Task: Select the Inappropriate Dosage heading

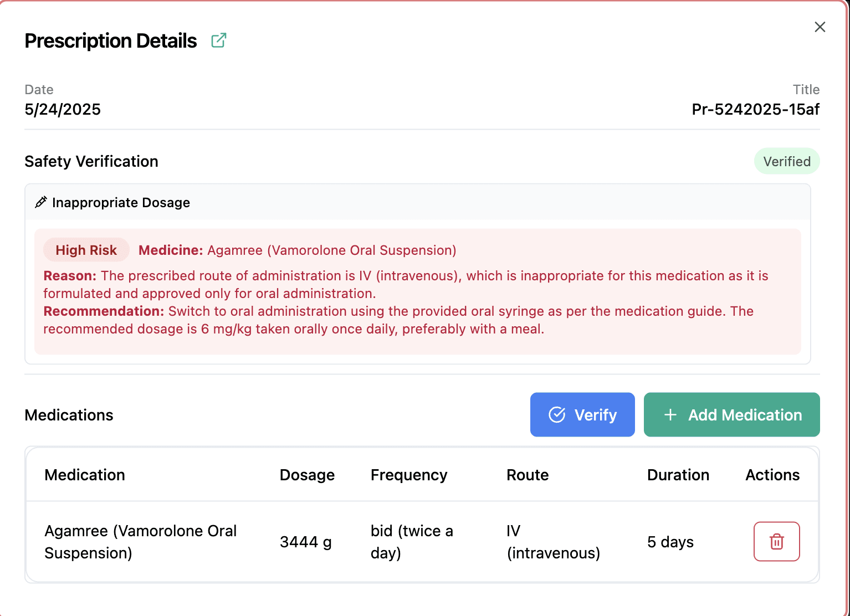Action: [121, 202]
